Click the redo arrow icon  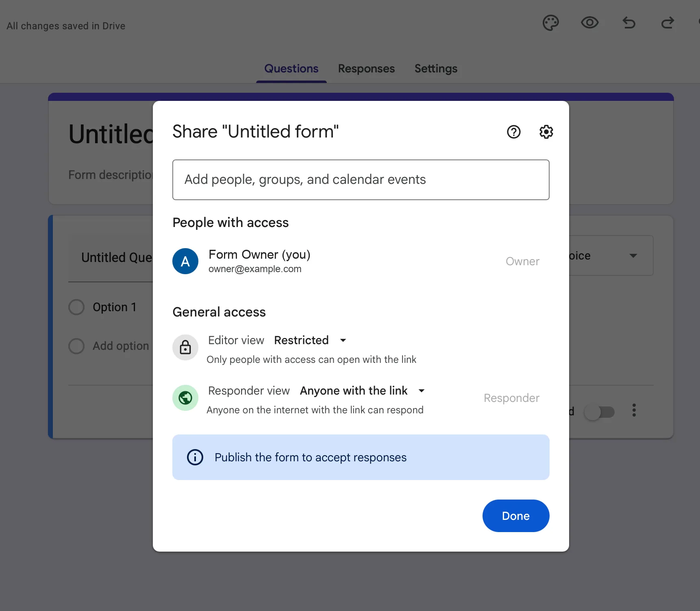(x=667, y=23)
